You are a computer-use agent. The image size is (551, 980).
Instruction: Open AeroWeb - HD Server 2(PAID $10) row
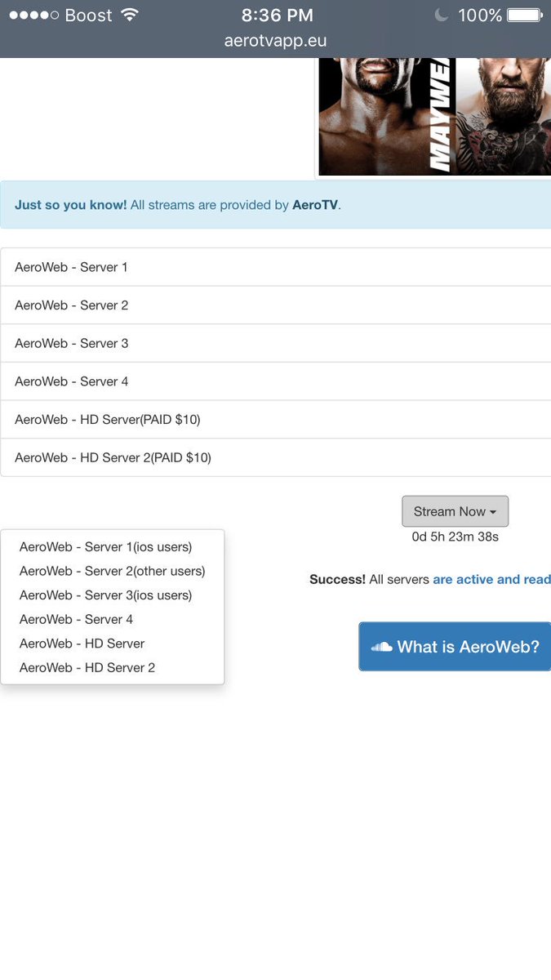(x=275, y=457)
